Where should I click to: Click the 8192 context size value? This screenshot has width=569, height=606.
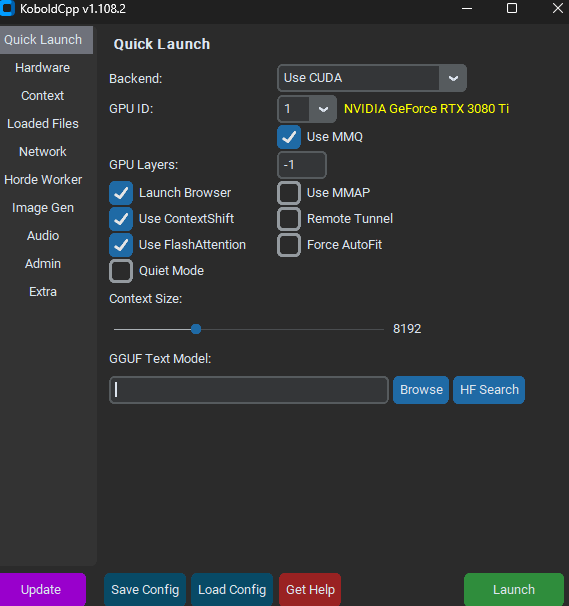(407, 329)
